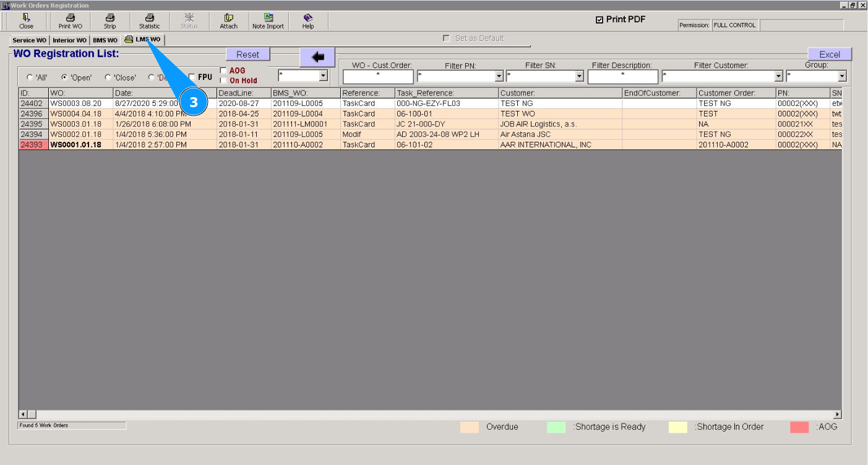This screenshot has height=465, width=868.
Task: Click the Found 5 Work Orders status
Action: point(72,425)
